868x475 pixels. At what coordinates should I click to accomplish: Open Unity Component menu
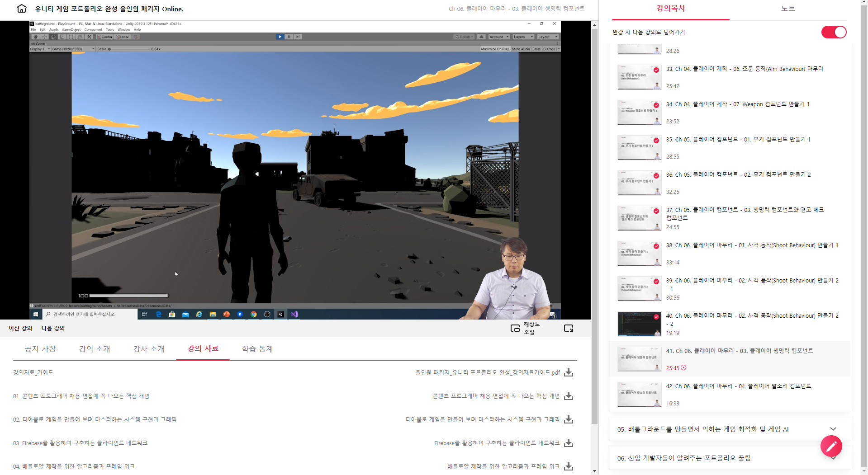pos(93,30)
